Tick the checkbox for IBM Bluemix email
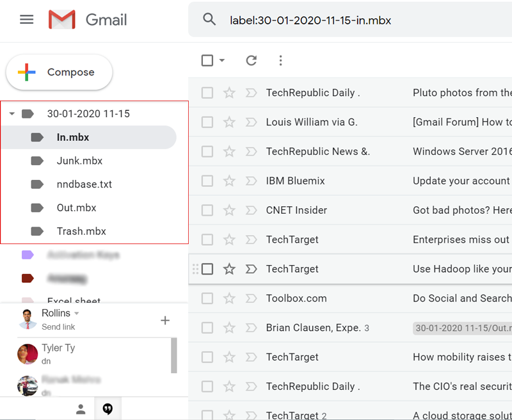The width and height of the screenshot is (512, 420). point(207,181)
